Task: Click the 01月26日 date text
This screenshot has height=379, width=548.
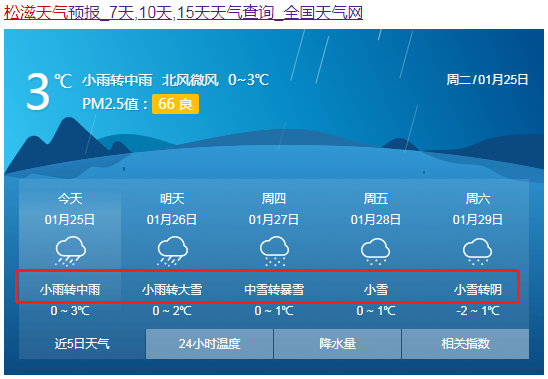Action: 172,220
